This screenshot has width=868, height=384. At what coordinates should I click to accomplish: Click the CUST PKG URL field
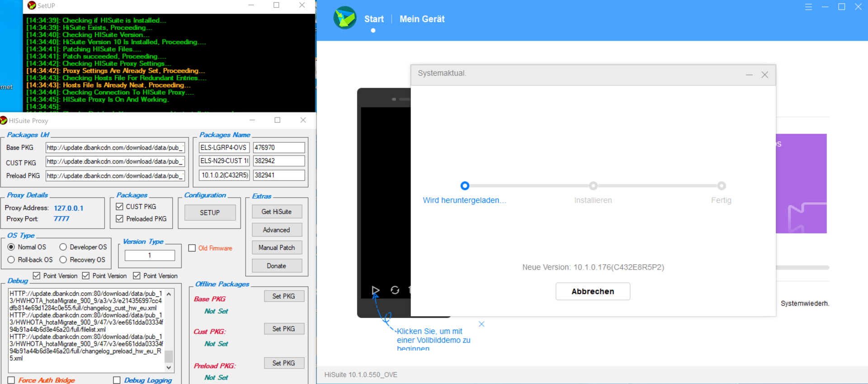click(x=115, y=161)
